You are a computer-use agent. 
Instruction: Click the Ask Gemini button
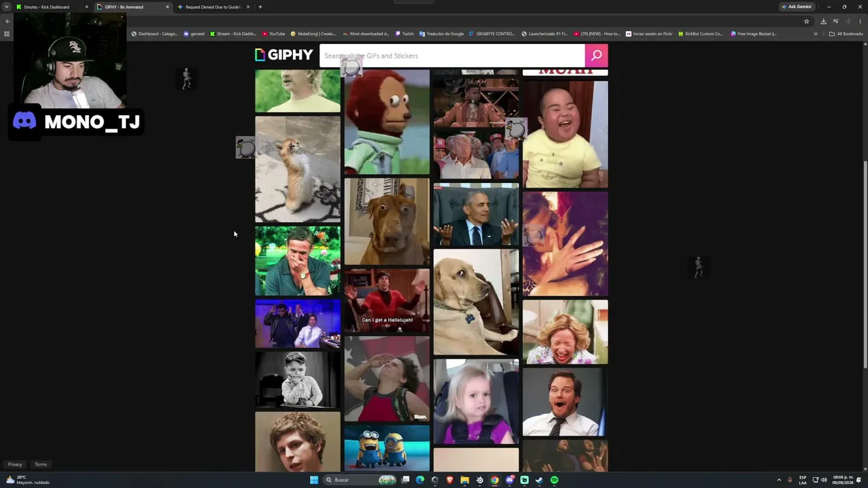click(796, 7)
